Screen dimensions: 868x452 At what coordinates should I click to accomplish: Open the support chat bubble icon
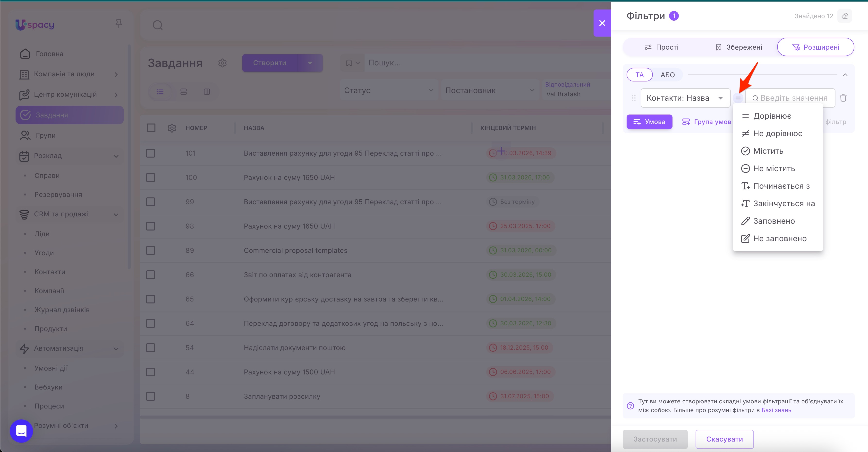(x=21, y=431)
